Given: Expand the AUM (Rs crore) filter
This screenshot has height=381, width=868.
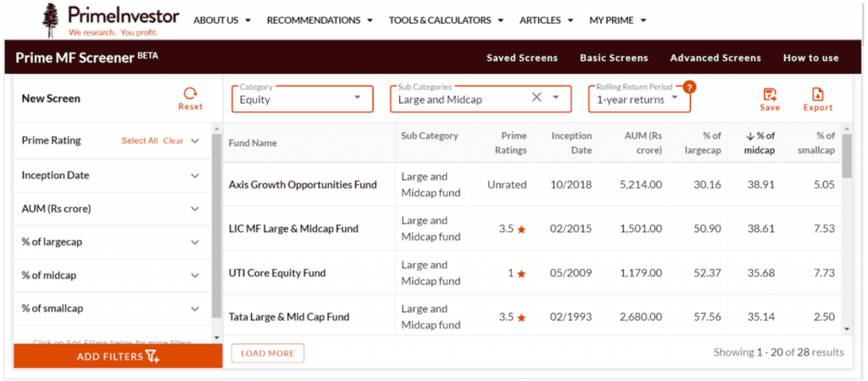Looking at the screenshot, I should click(195, 209).
